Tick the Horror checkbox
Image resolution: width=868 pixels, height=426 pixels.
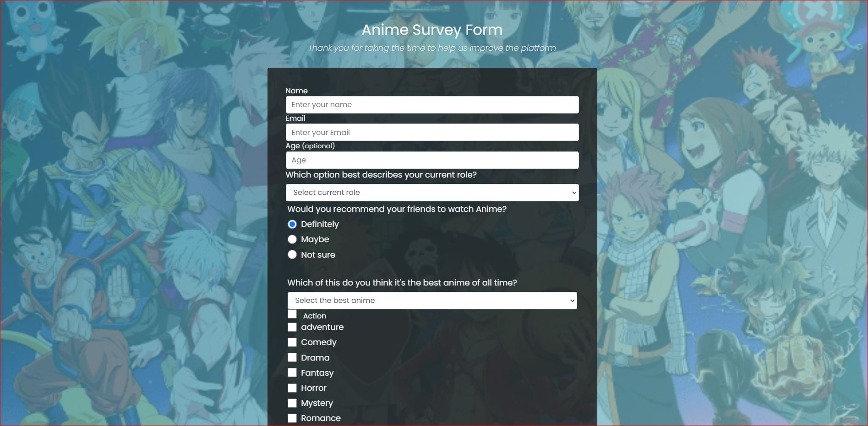[x=292, y=388]
